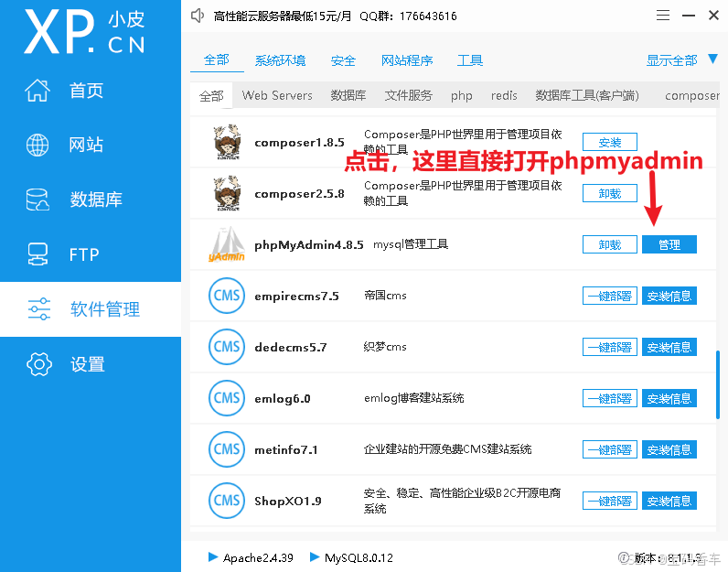Select the 软件管理 sliders icon
728x572 pixels.
tap(39, 309)
